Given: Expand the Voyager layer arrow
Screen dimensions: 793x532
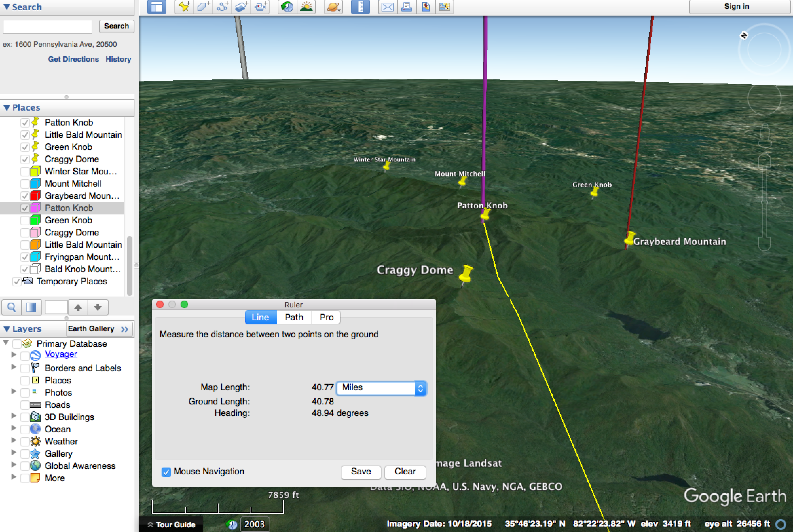Looking at the screenshot, I should 14,355.
